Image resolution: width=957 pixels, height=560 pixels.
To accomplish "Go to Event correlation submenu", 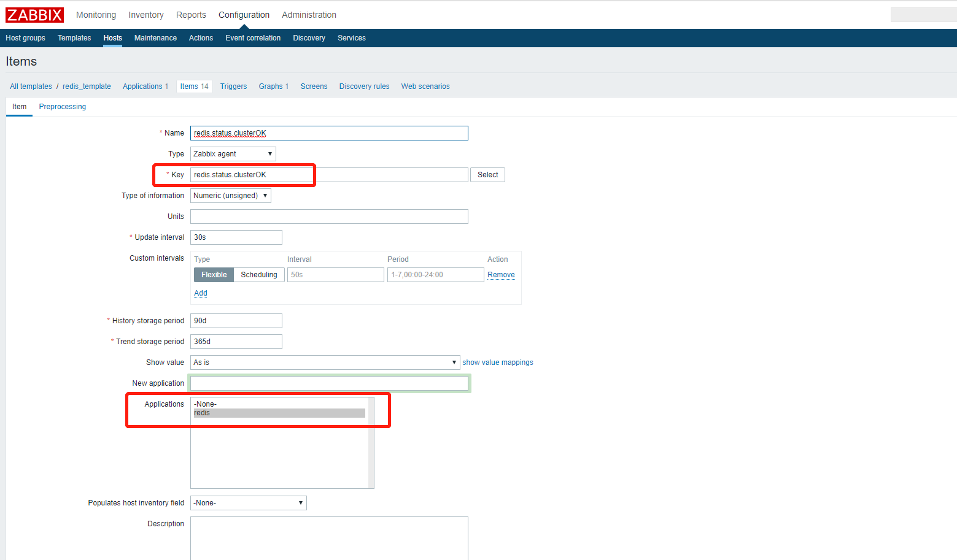I will click(x=253, y=38).
